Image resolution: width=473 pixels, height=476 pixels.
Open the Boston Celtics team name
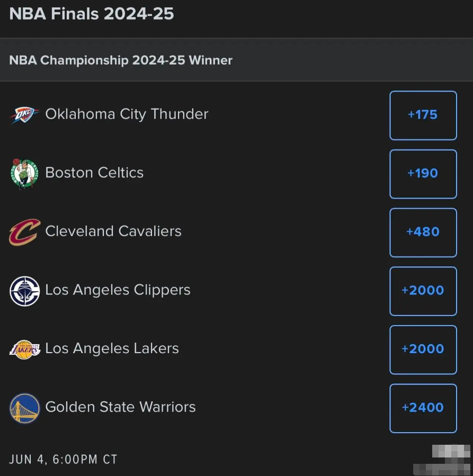pos(94,173)
